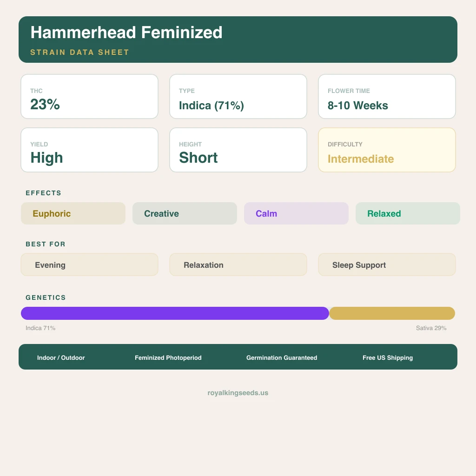Select the Height Short card
Image resolution: width=476 pixels, height=476 pixels.
click(x=238, y=150)
